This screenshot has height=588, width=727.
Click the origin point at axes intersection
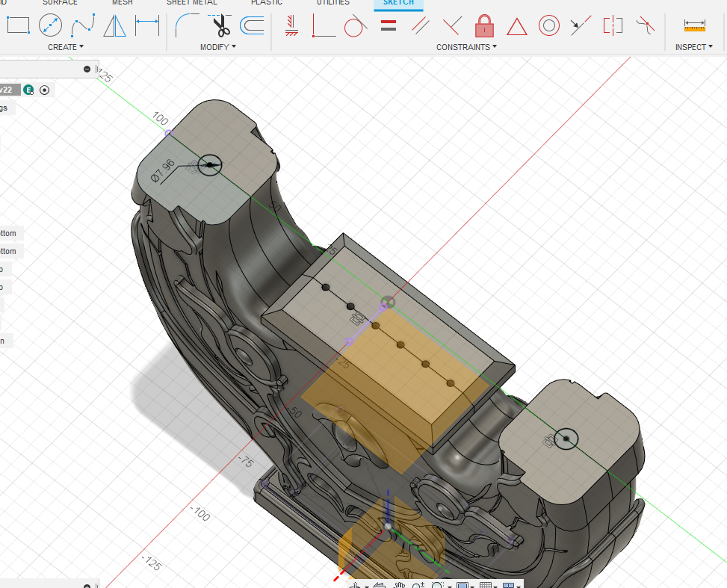tap(388, 303)
